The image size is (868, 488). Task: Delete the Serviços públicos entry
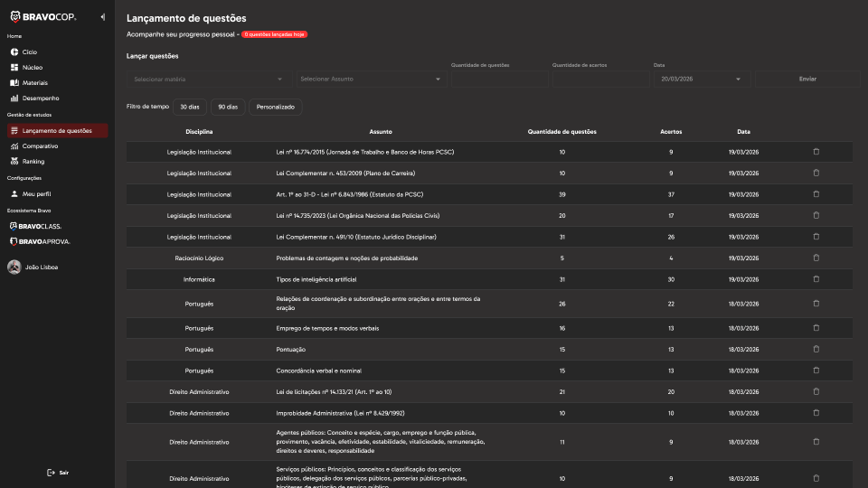tap(816, 478)
